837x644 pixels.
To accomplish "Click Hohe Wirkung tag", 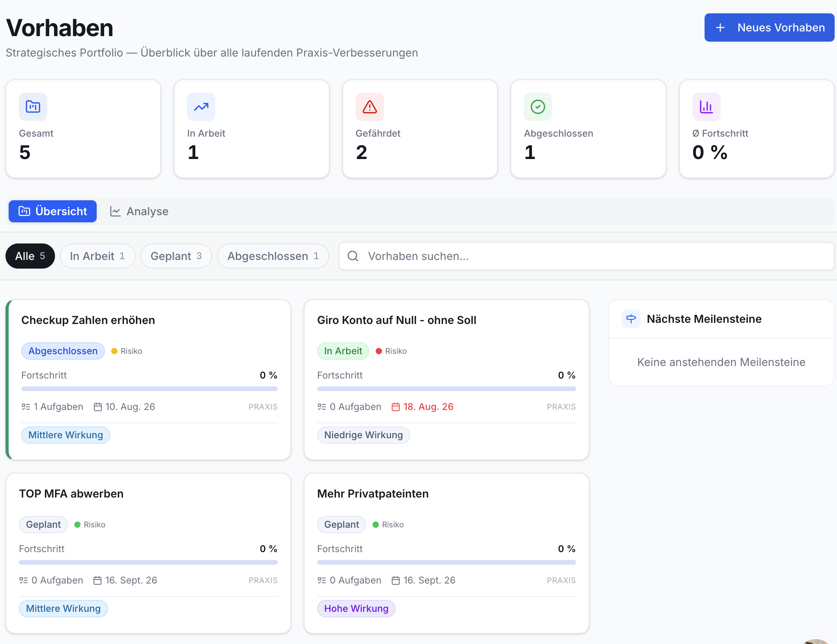I will pyautogui.click(x=356, y=609).
